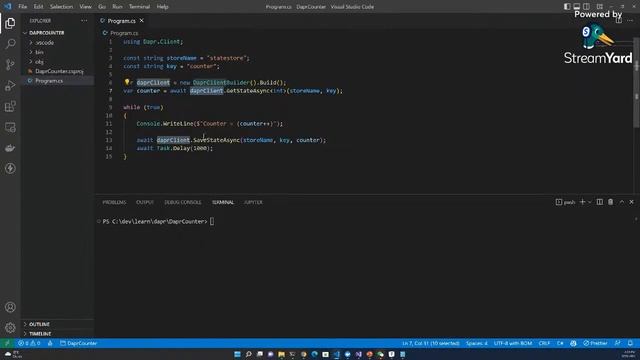Open the lightning bolt activity bar view
This screenshot has height=360, width=640.
(10, 168)
